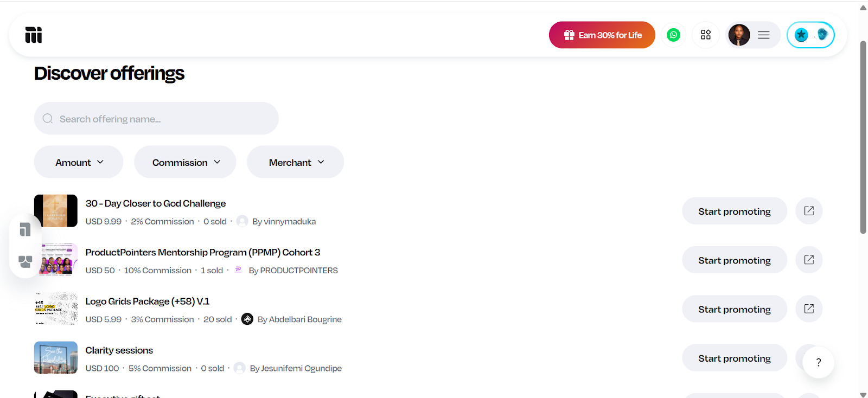Screen dimensions: 868x398
Task: Click Abdelbari Bougrine's avatar icon
Action: 247,319
